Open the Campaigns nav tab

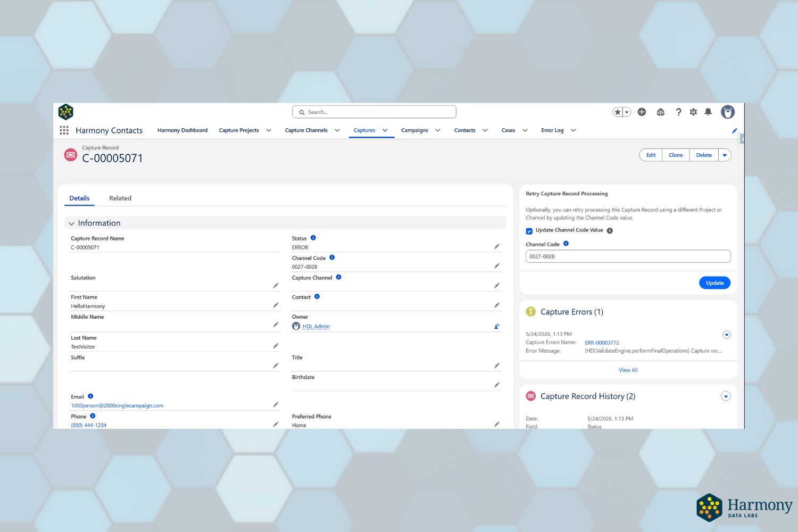(414, 130)
